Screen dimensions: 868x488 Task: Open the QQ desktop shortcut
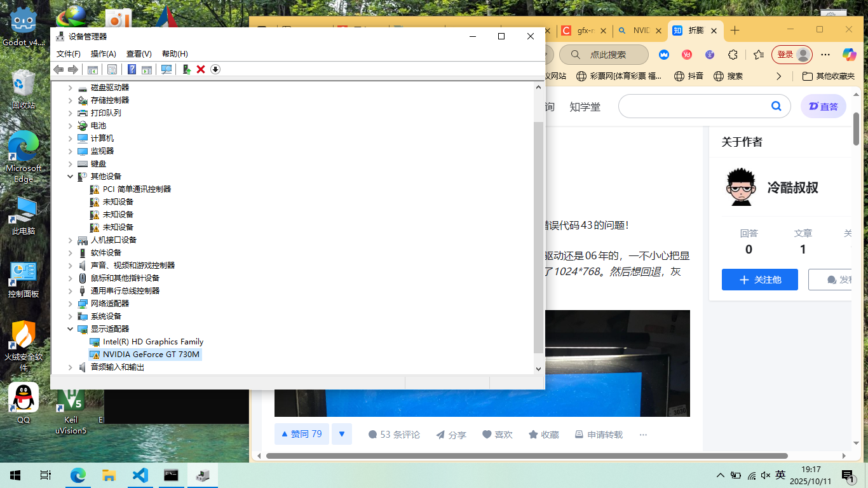pos(24,403)
